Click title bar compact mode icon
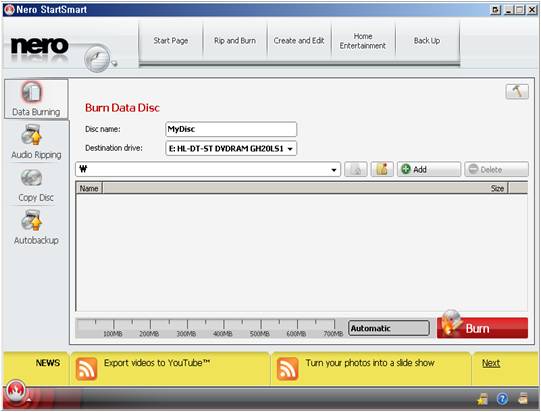Screen dimensions: 541x412 tap(495, 10)
